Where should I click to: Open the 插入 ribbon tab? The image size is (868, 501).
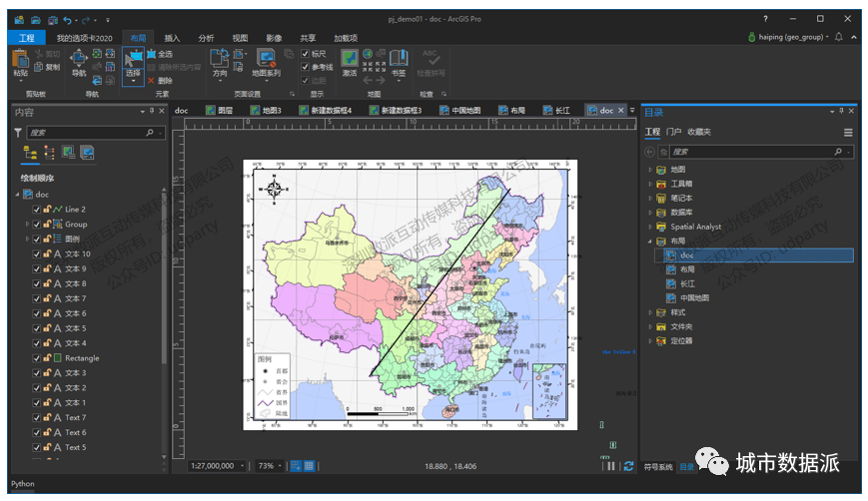[x=172, y=38]
